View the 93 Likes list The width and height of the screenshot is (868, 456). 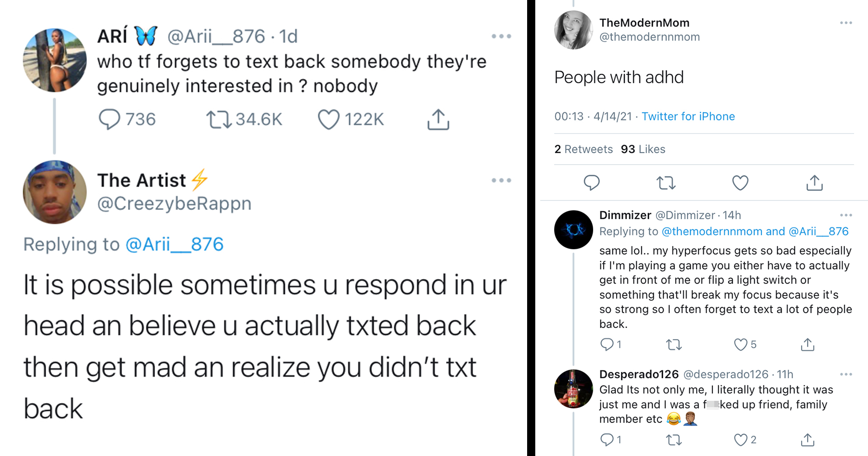click(643, 149)
